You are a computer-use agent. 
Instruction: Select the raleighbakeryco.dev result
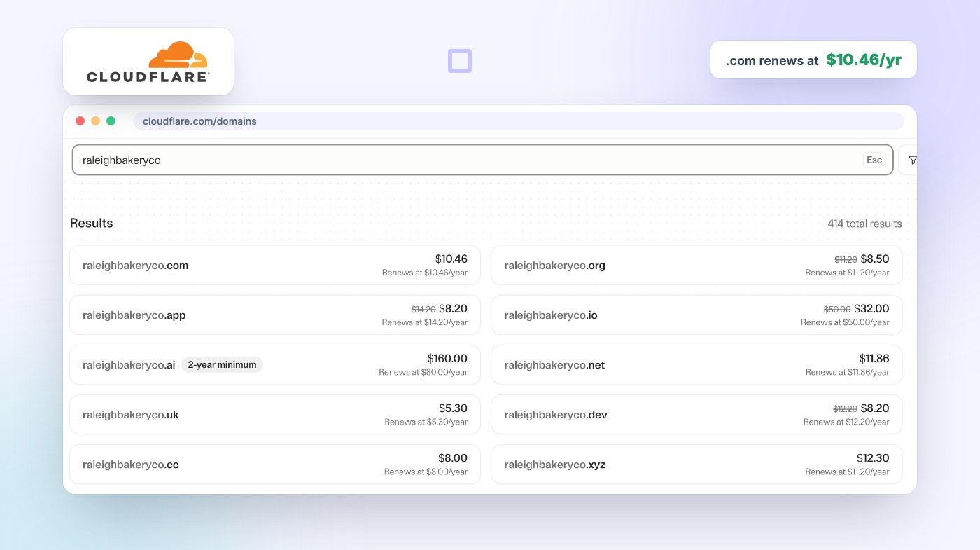pyautogui.click(x=696, y=415)
